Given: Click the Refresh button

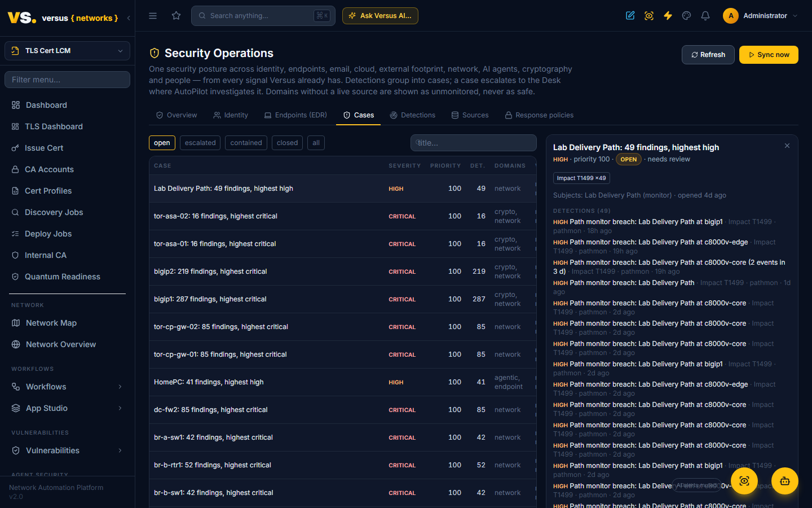Looking at the screenshot, I should [708, 55].
